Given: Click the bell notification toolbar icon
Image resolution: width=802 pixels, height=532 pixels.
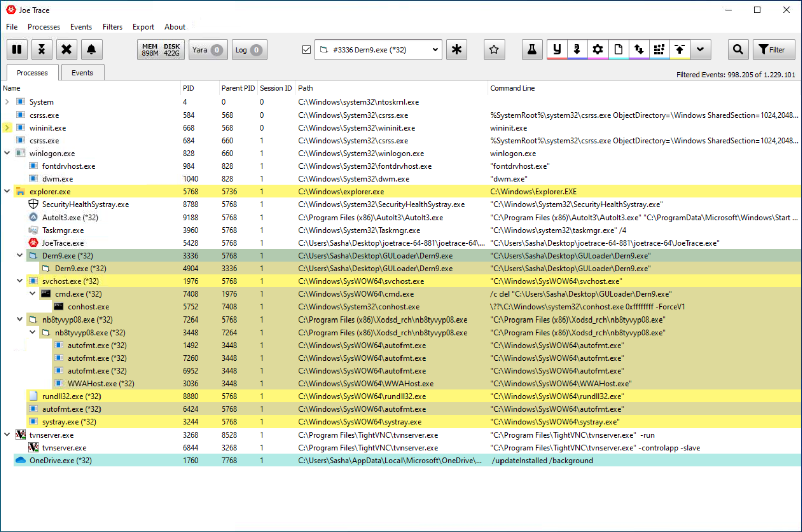Looking at the screenshot, I should coord(91,49).
